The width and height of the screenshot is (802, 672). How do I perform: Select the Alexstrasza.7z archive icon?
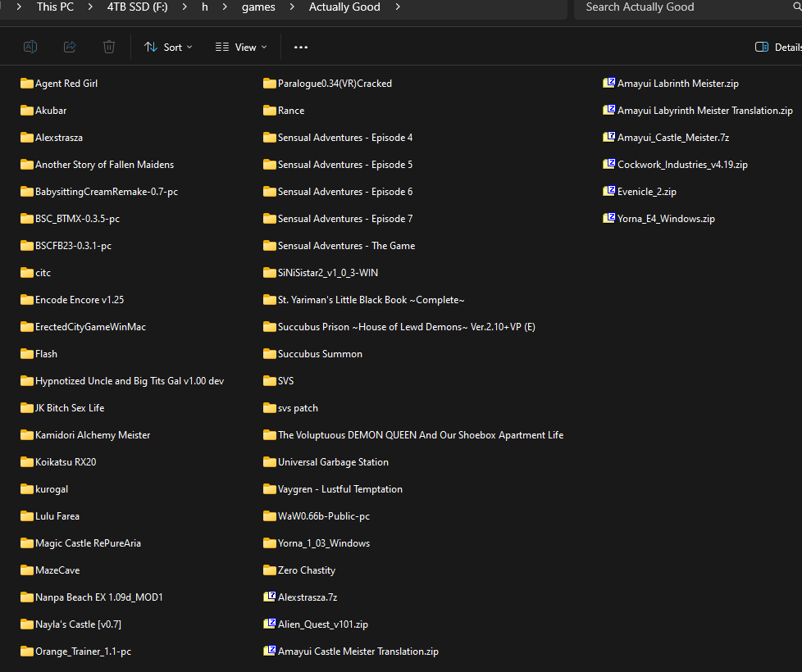[270, 597]
